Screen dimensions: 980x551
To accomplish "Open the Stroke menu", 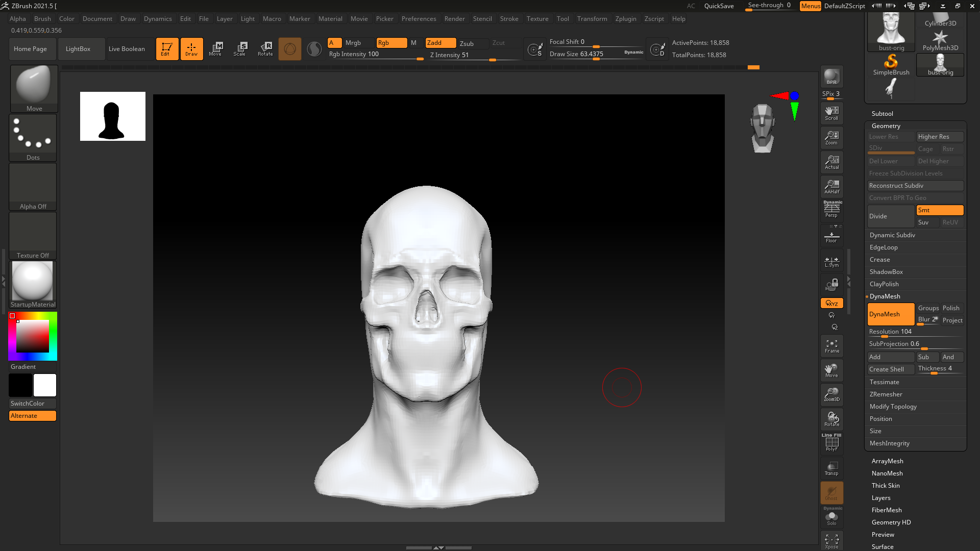I will pos(509,19).
